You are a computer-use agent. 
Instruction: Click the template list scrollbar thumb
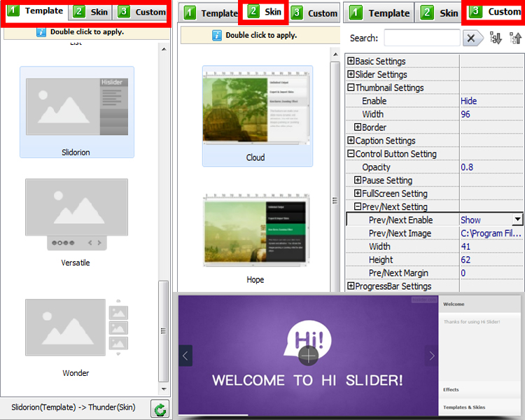pos(163,331)
